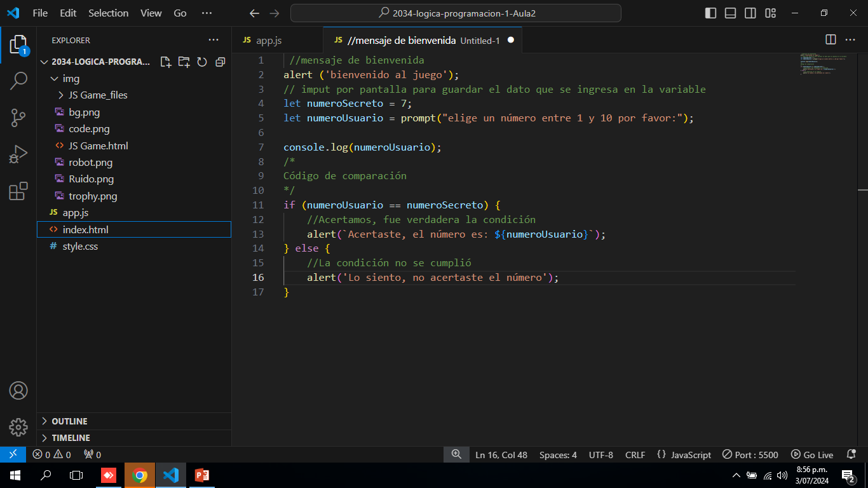Click the command center search box

pyautogui.click(x=456, y=13)
